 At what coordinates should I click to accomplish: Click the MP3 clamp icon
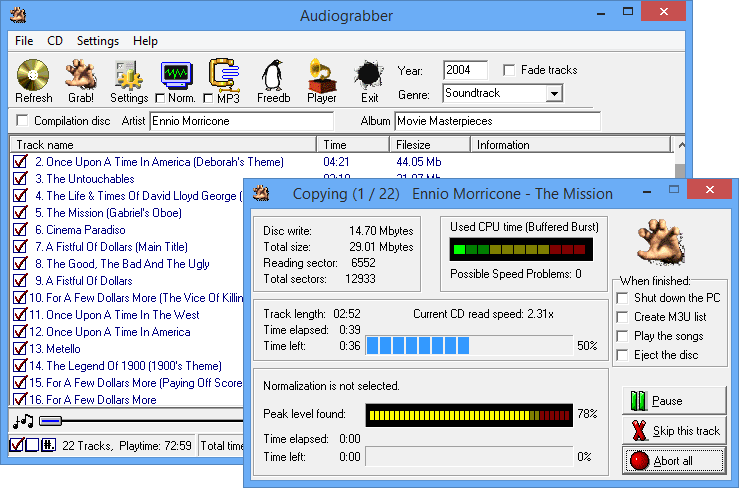(224, 74)
